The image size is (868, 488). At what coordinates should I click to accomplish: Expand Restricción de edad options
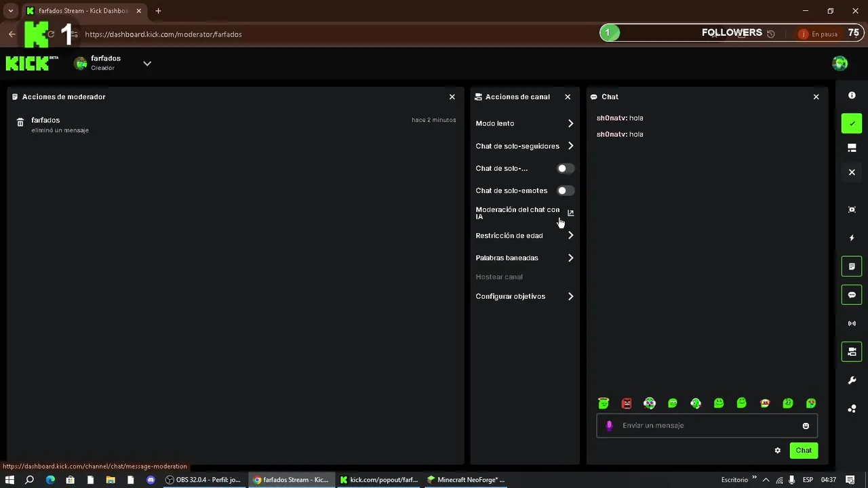[570, 235]
